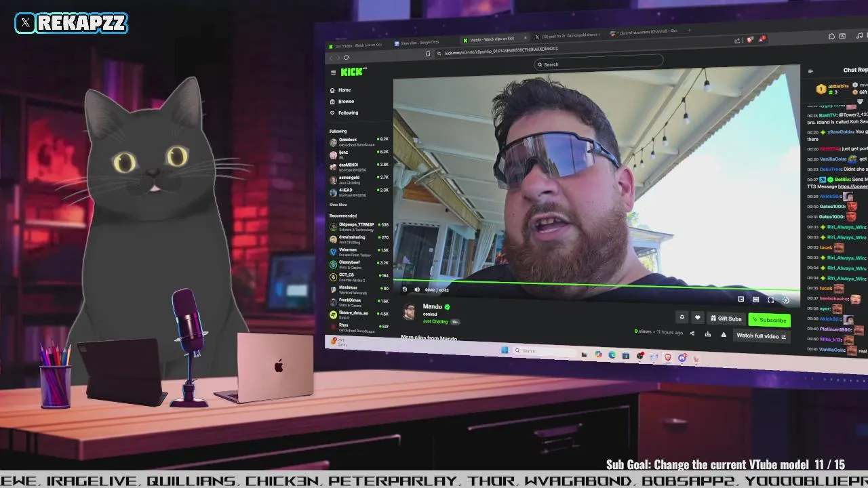Click the bookmark icon beside the URL
Screen dimensions: 868x488
tap(427, 54)
